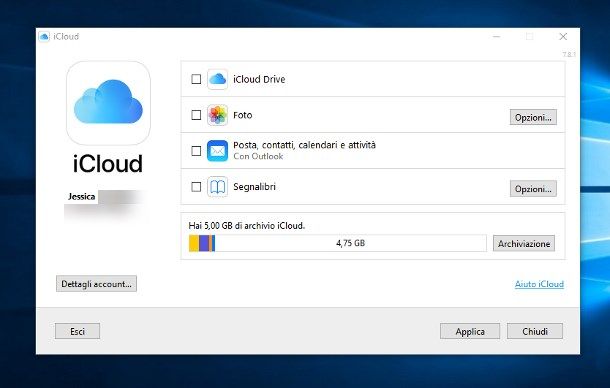Viewport: 610px width, 388px height.
Task: Open Opzioni for Segnalibri
Action: (x=533, y=189)
